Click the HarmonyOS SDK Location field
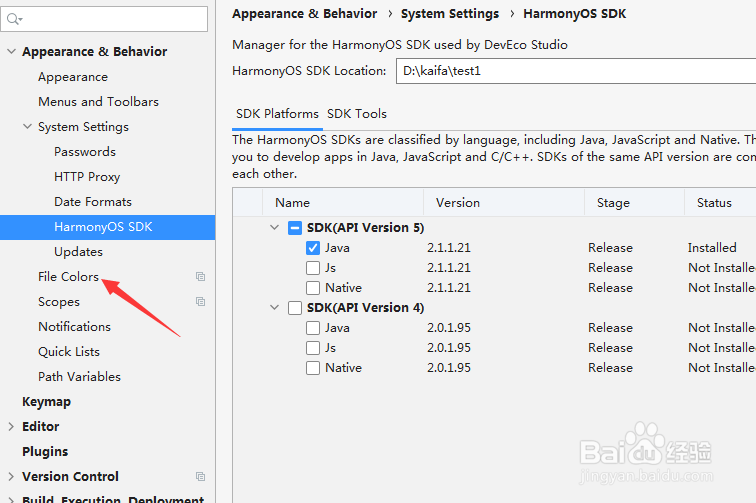This screenshot has height=503, width=756. coord(575,71)
